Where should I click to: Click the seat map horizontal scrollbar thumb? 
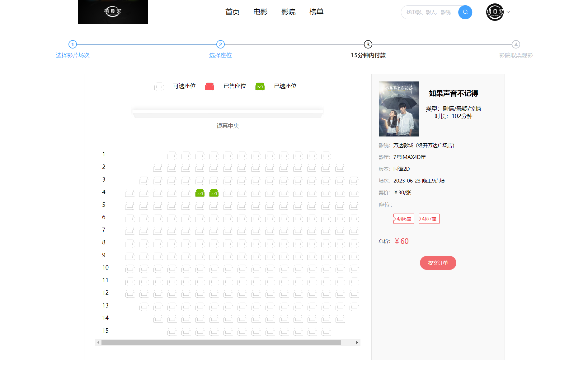(x=221, y=342)
